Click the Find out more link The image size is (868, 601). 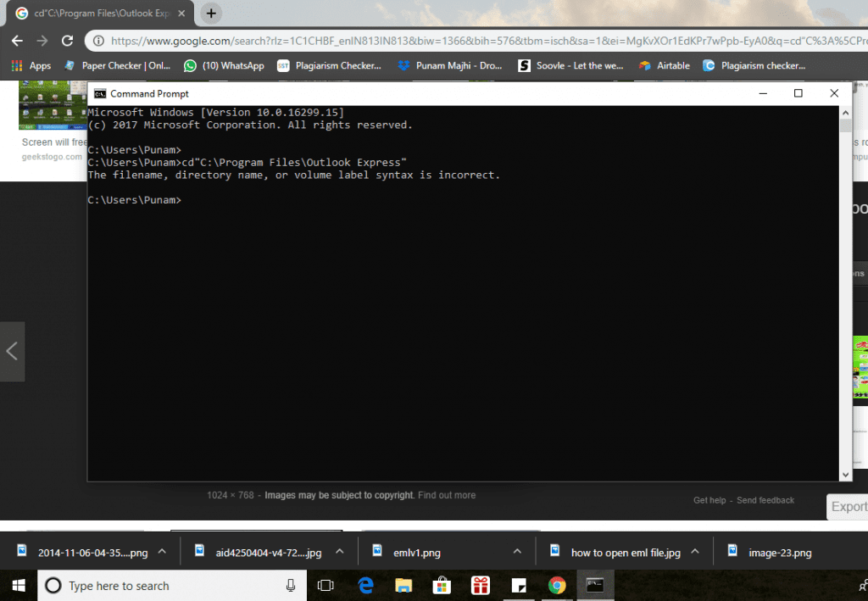tap(447, 495)
